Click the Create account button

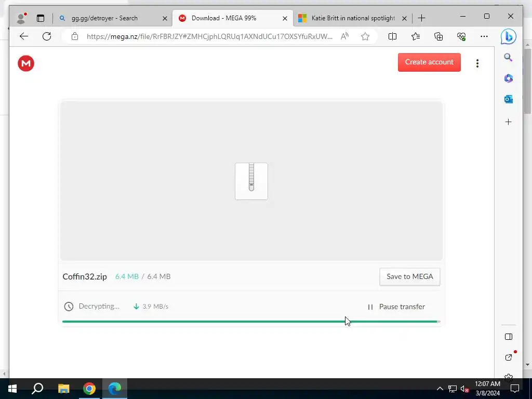point(429,62)
